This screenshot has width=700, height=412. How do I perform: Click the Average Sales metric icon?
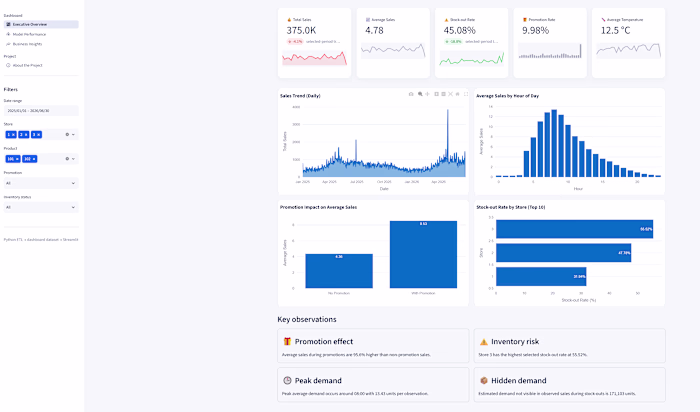pyautogui.click(x=368, y=20)
